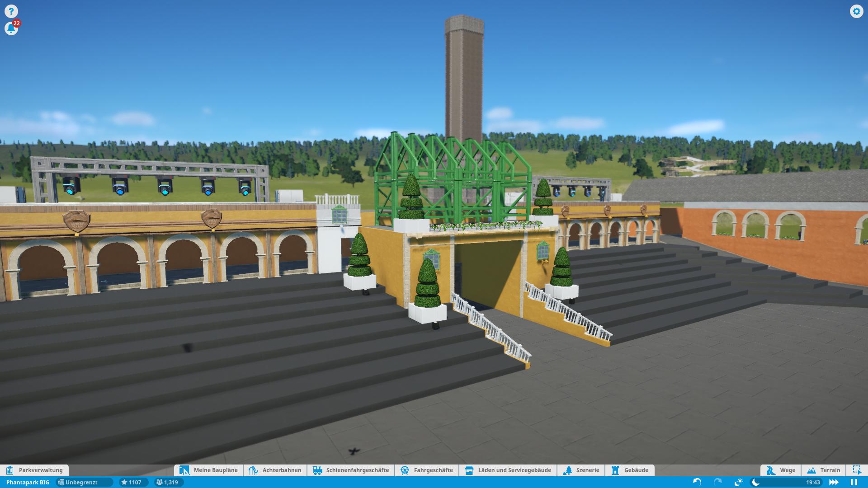Open the help menu question mark
The width and height of the screenshot is (868, 488).
click(x=11, y=11)
